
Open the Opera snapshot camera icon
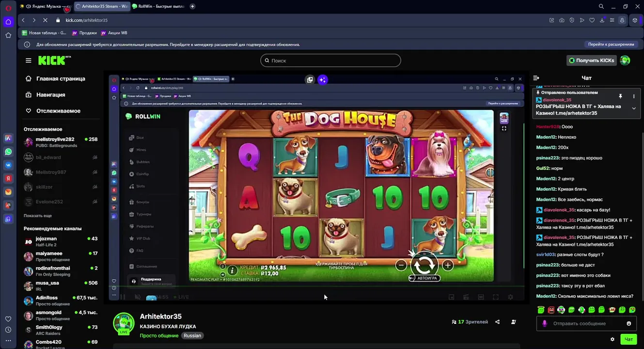(x=562, y=20)
